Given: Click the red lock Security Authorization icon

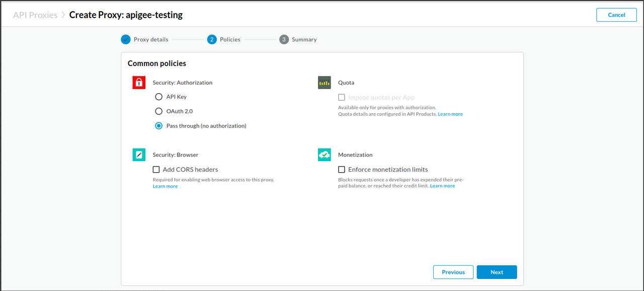Looking at the screenshot, I should point(139,83).
